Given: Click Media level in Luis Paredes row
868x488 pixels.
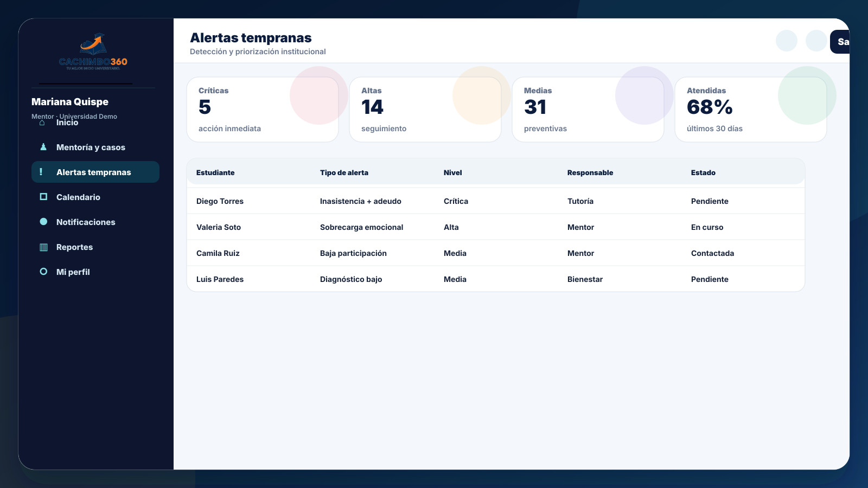Looking at the screenshot, I should (x=455, y=279).
